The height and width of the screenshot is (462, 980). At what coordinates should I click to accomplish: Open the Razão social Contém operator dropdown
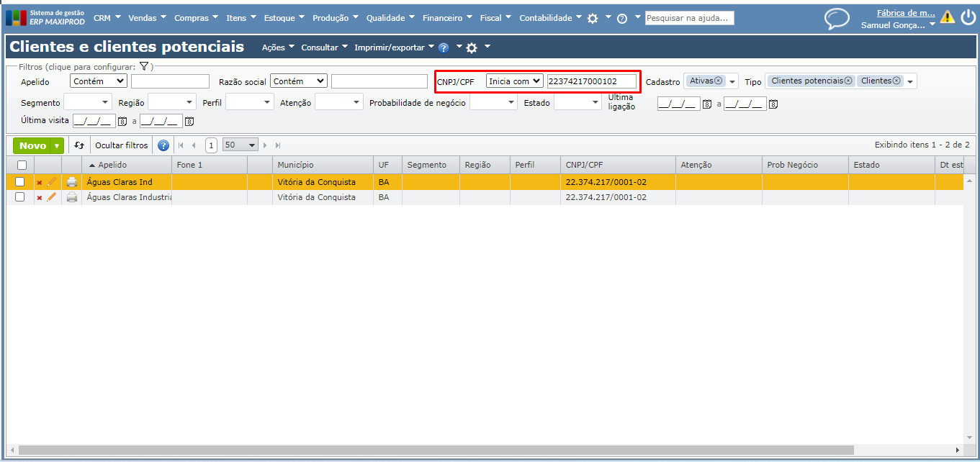299,81
